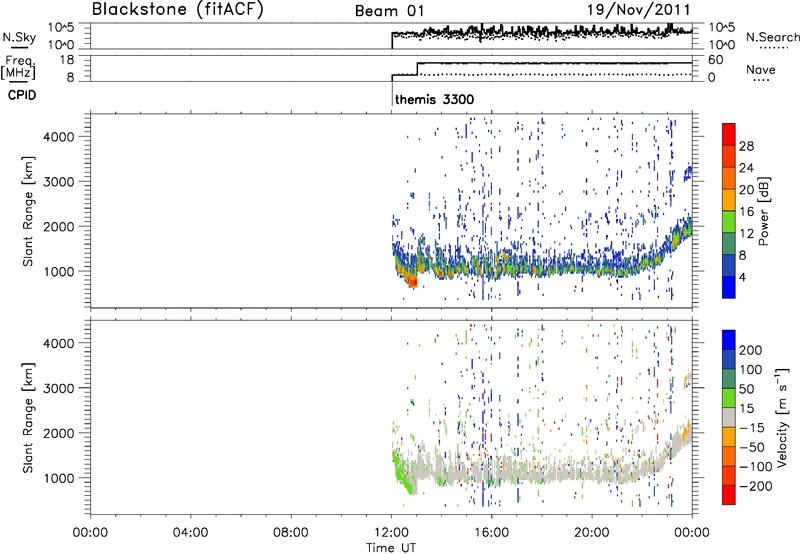The height and width of the screenshot is (554, 800).
Task: Click the "28" tick on Power color bar
Action: coord(746,146)
